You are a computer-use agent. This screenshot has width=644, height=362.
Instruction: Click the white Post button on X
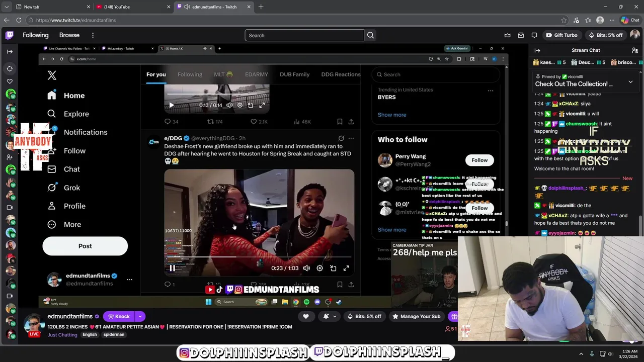tap(85, 246)
